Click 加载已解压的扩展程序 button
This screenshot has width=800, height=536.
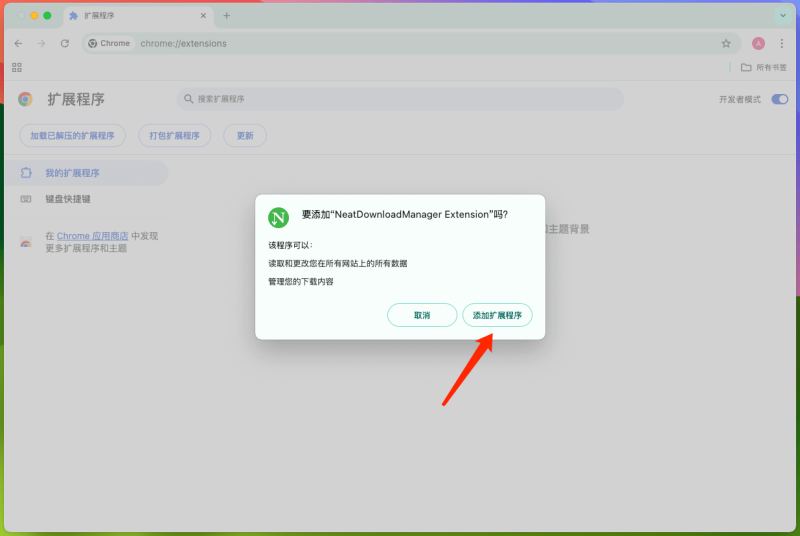coord(72,136)
